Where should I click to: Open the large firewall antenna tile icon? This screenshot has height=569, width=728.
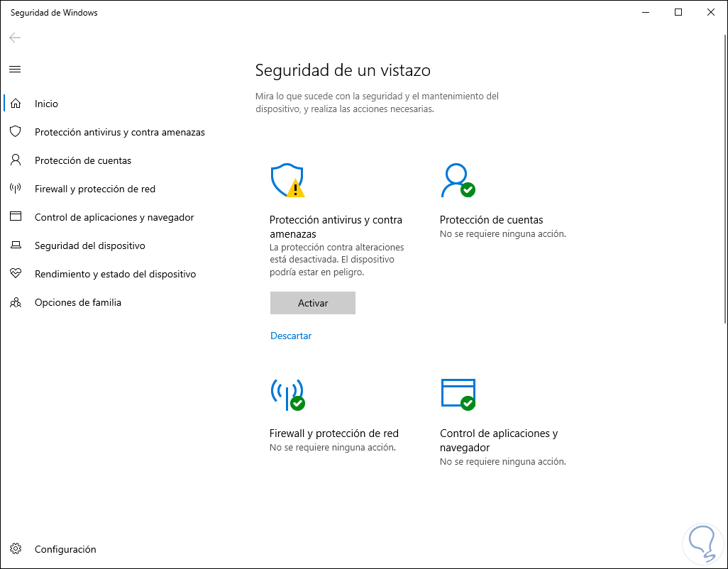287,394
